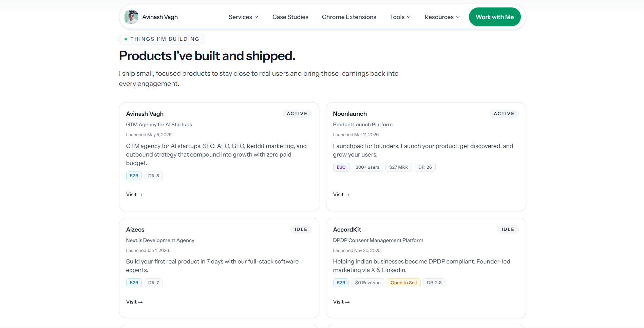Open the Avinash Vagh home link text

click(x=160, y=17)
